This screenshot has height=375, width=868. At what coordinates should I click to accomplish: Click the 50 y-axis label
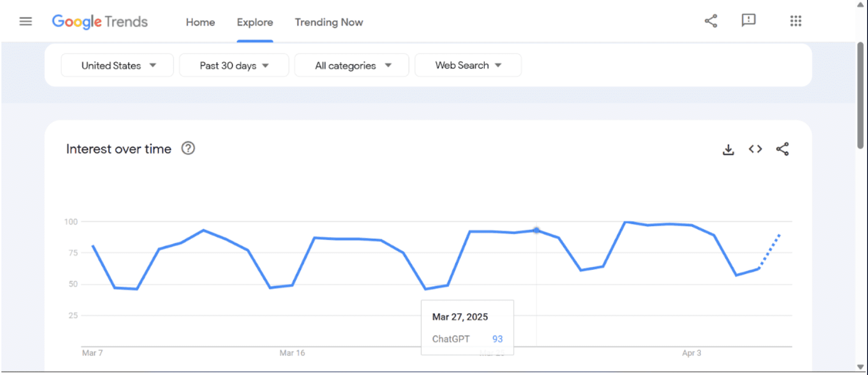coord(73,284)
